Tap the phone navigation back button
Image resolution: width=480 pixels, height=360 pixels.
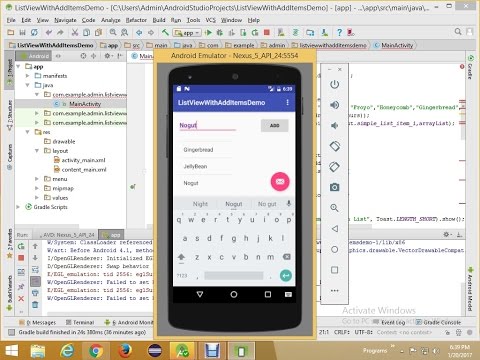pyautogui.click(x=200, y=294)
